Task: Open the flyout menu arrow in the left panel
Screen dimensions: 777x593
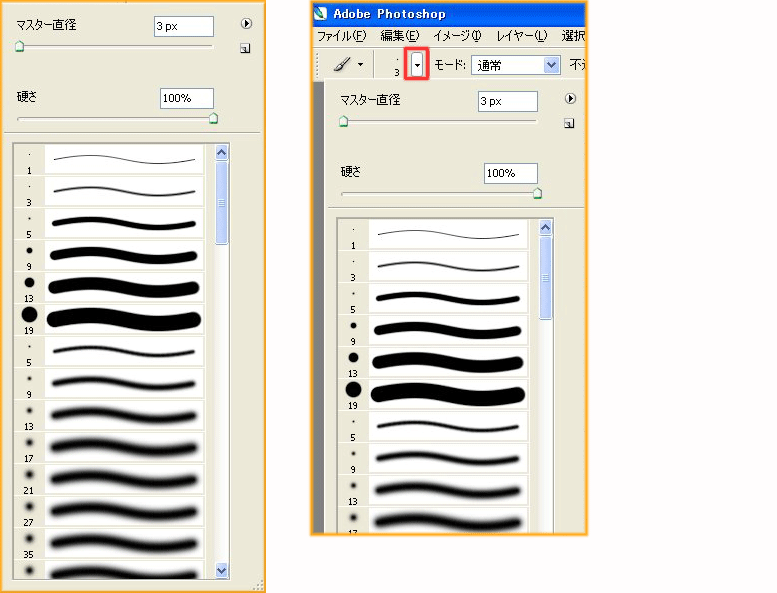Action: click(x=246, y=23)
